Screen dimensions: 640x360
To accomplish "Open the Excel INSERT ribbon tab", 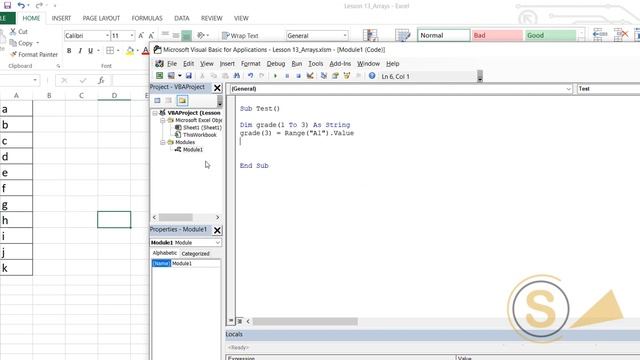I will tap(61, 18).
